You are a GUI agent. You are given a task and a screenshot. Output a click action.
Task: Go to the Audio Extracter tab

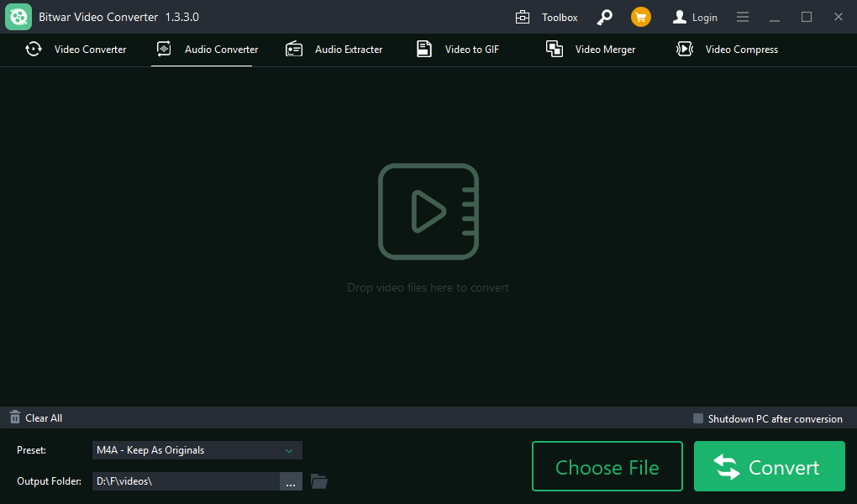click(x=334, y=50)
